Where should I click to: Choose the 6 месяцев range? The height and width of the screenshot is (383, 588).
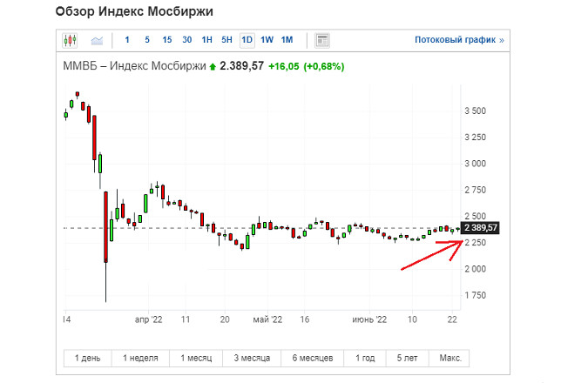(313, 359)
